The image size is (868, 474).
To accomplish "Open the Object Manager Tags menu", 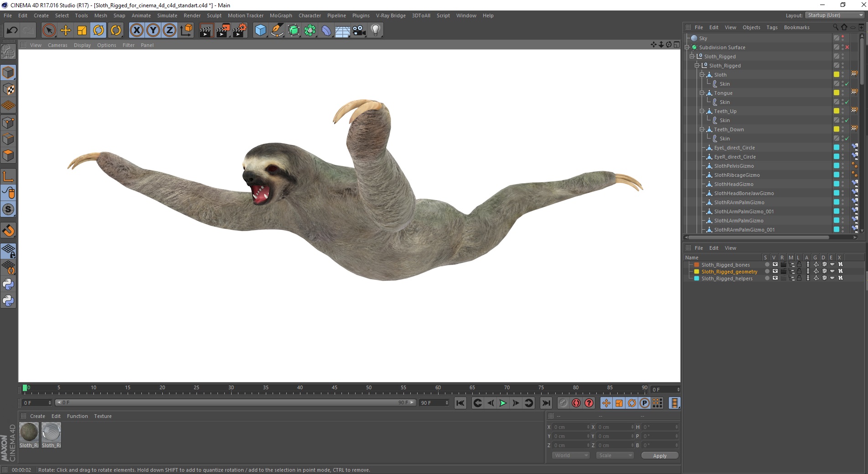I will (772, 27).
